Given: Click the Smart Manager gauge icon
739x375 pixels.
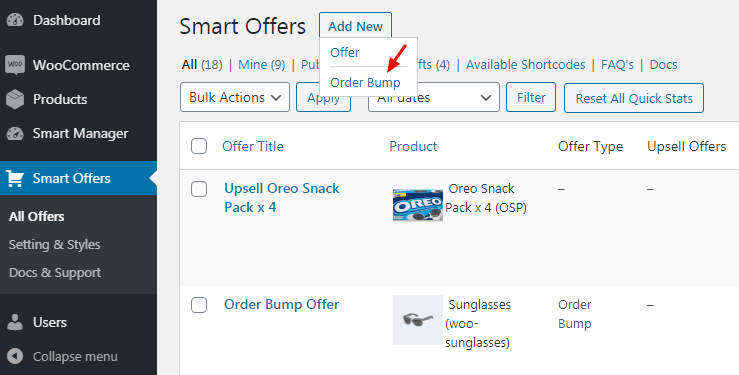Looking at the screenshot, I should click(15, 134).
